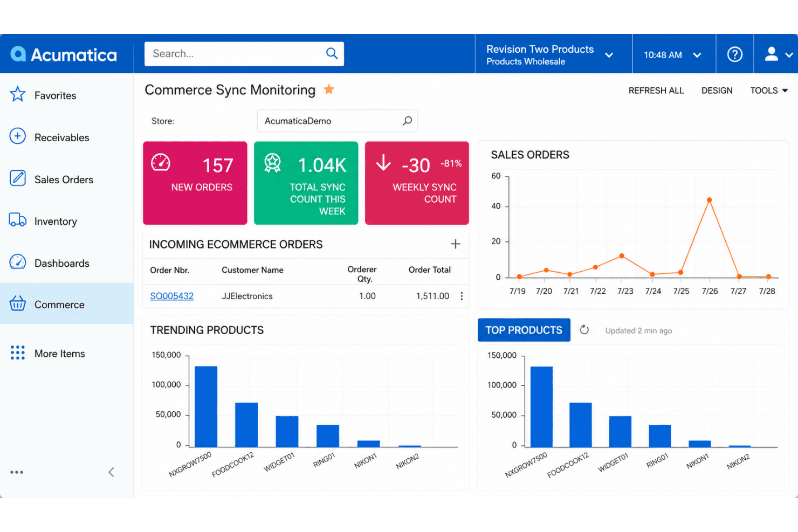The width and height of the screenshot is (798, 532).
Task: Click the search magnifier icon in top bar
Action: (x=332, y=53)
